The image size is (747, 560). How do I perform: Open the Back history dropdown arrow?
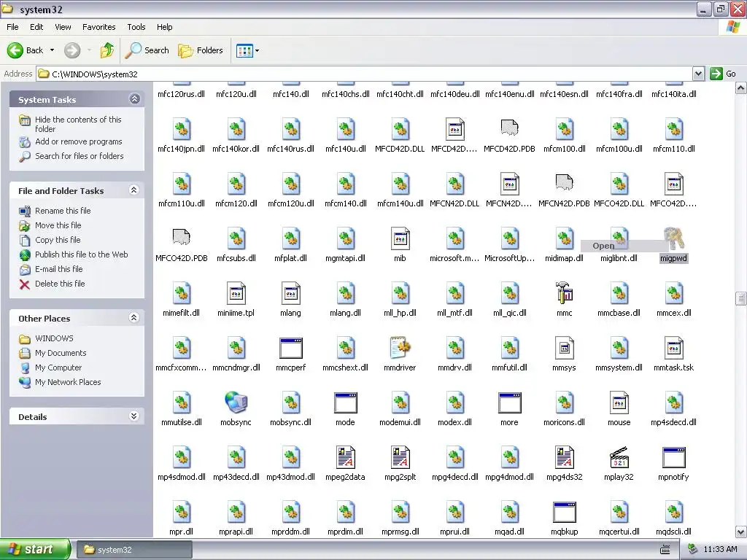52,50
